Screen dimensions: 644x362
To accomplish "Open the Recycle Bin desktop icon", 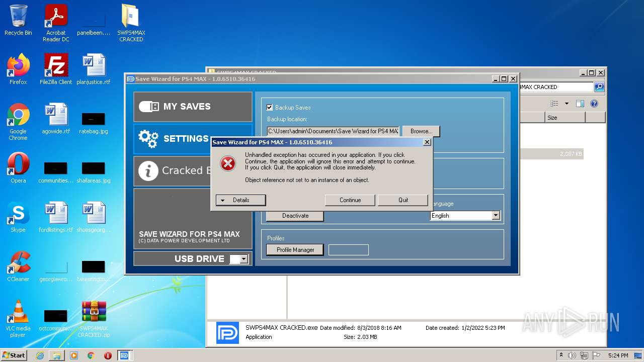I will pos(18,20).
